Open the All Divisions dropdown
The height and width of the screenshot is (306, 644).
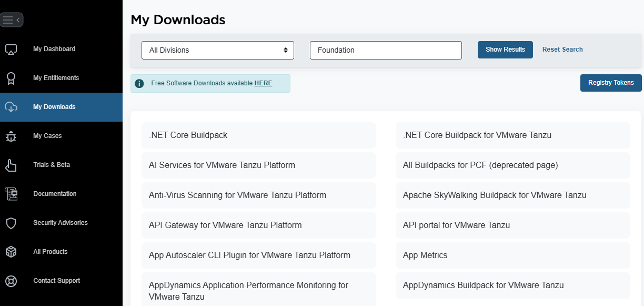click(218, 50)
